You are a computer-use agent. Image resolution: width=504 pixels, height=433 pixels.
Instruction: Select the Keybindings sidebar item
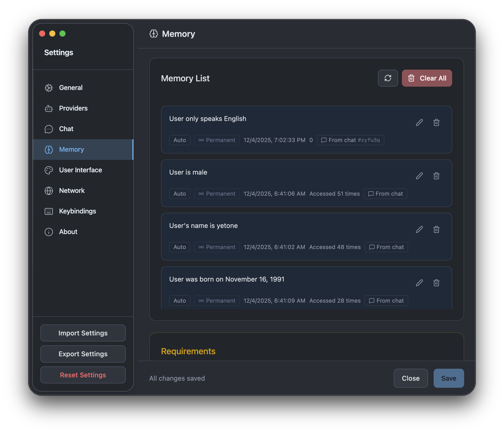(x=77, y=211)
